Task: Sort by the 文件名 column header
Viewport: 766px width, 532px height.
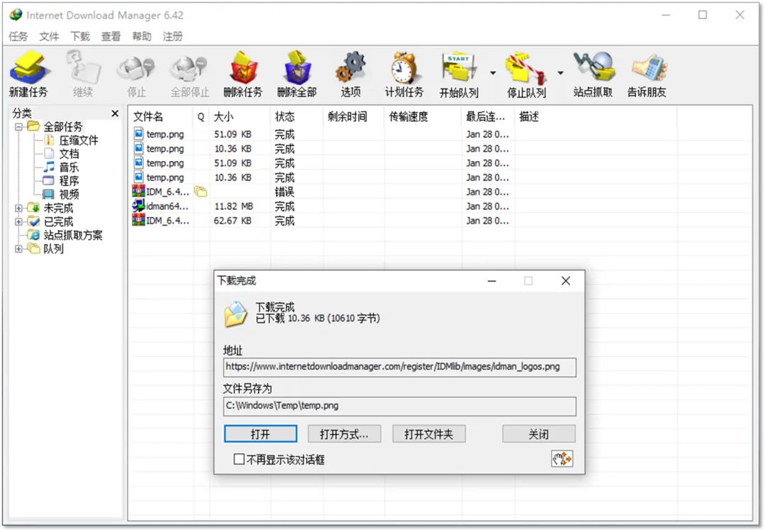Action: click(161, 117)
